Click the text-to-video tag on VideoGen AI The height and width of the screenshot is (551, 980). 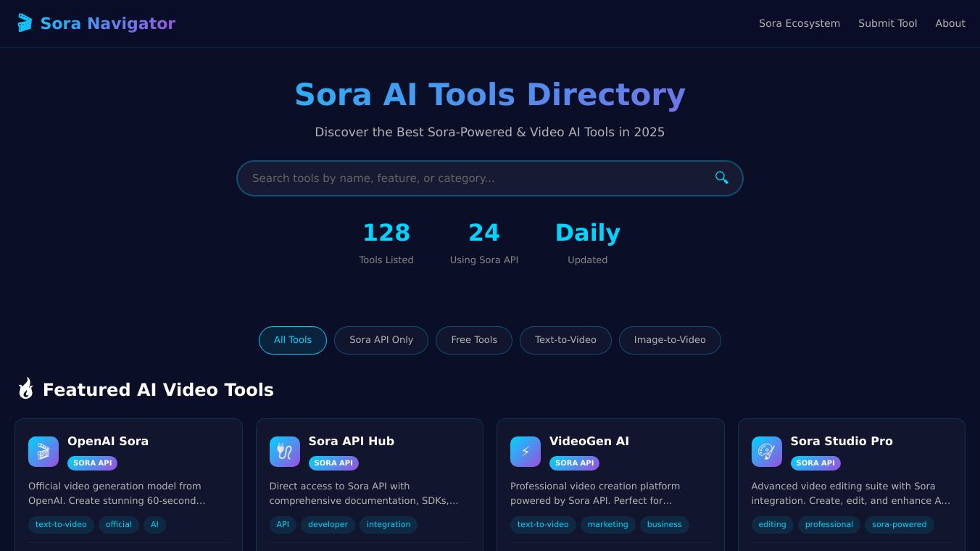click(543, 525)
